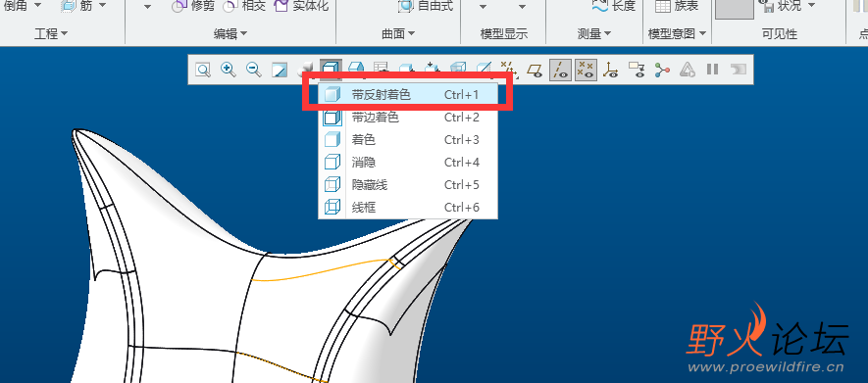Image resolution: width=868 pixels, height=383 pixels.
Task: Select 线框 wireframe display style
Action: [x=408, y=208]
